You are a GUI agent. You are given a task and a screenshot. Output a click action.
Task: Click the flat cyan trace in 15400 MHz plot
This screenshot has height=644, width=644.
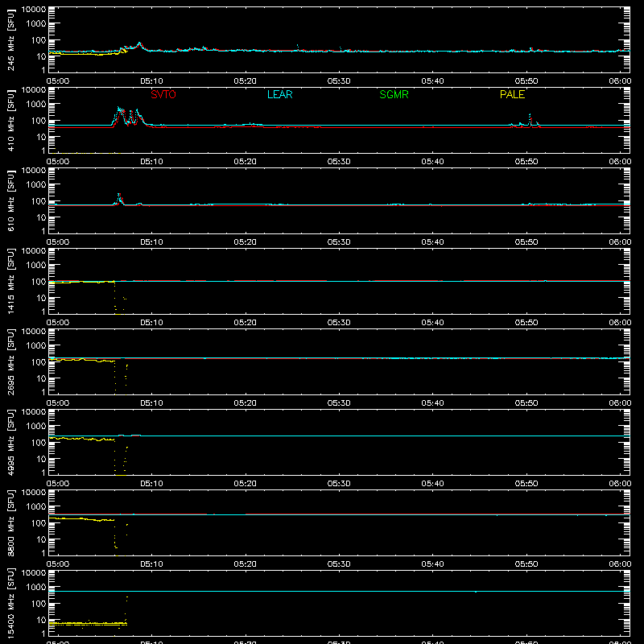339,591
